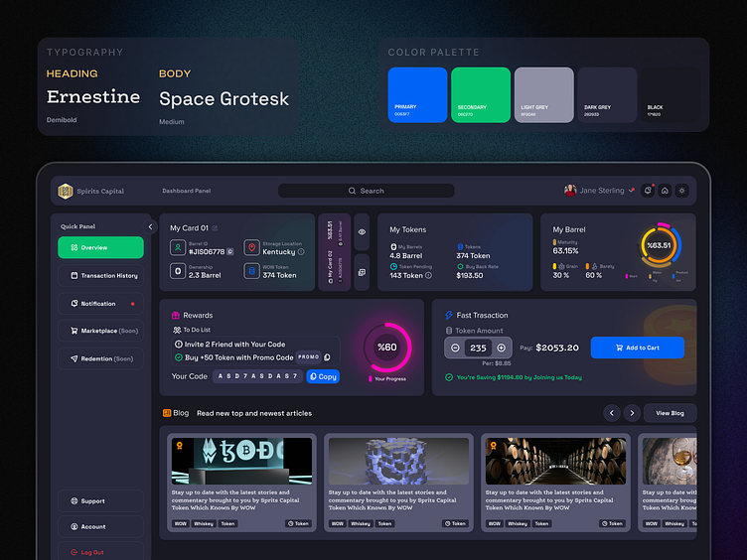
Task: Open the home icon in top bar
Action: (x=665, y=191)
